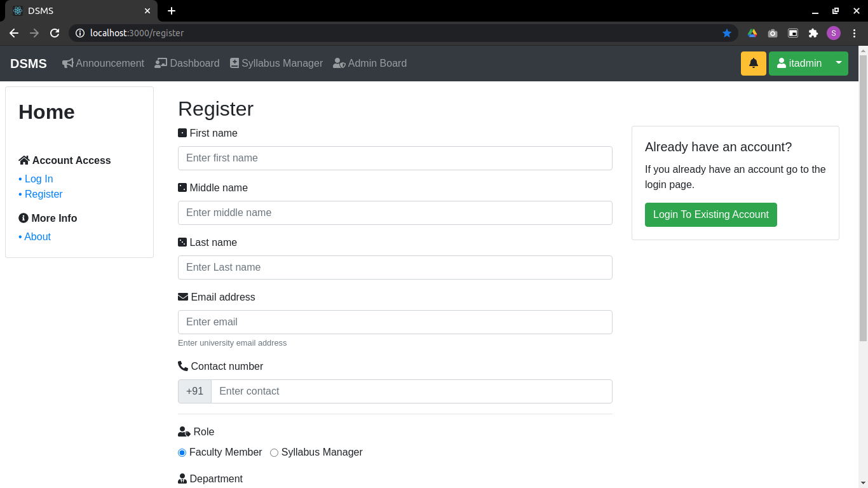Click the Role users icon above radio buttons
Viewport: 868px width, 488px height.
182,431
